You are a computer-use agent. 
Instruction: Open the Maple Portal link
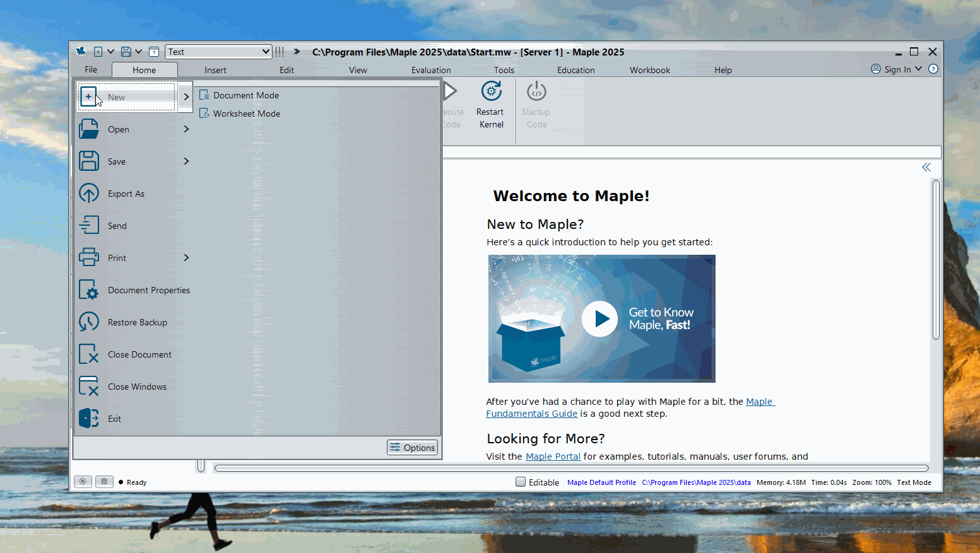click(553, 457)
